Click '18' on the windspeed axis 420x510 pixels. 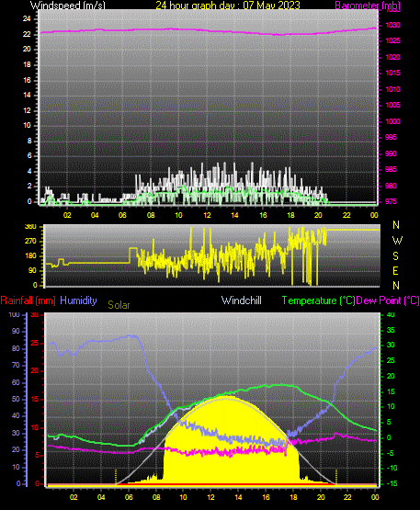[x=27, y=64]
